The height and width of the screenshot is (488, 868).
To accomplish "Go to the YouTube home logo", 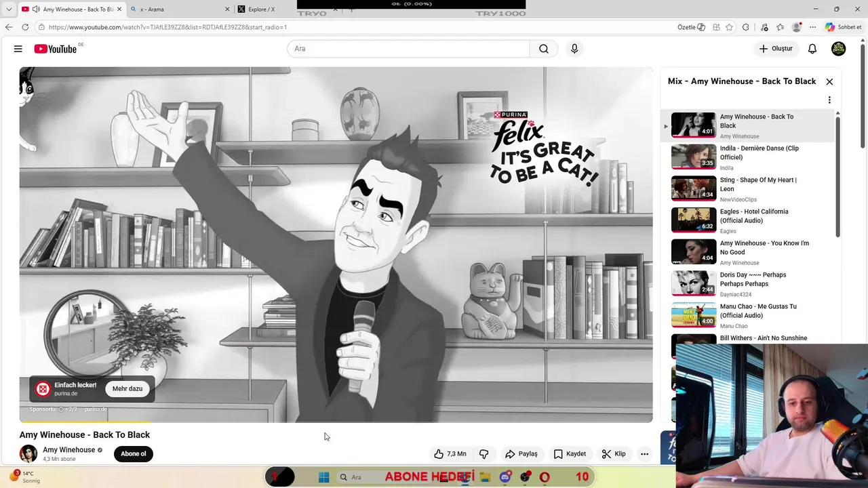I will pyautogui.click(x=56, y=49).
